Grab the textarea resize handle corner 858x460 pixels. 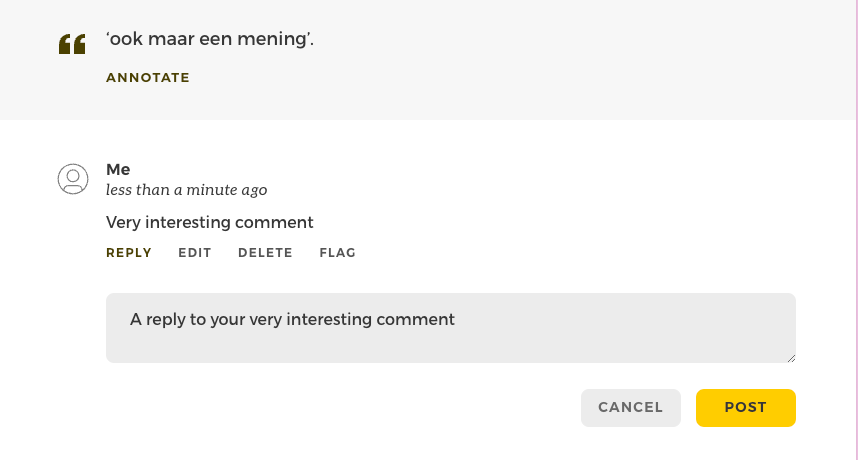click(791, 358)
